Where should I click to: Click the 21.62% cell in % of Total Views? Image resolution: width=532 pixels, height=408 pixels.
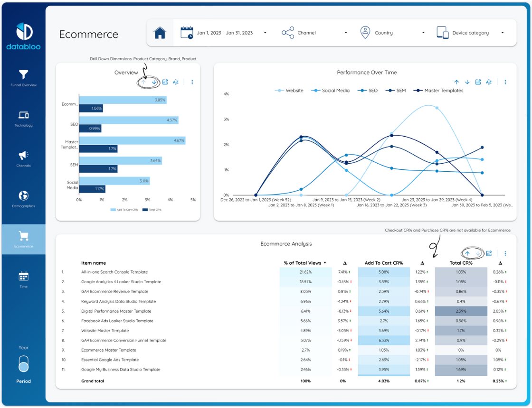(306, 272)
